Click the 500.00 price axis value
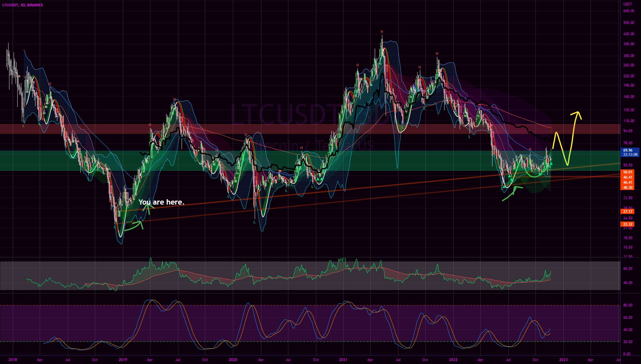641x364 pixels. [629, 23]
